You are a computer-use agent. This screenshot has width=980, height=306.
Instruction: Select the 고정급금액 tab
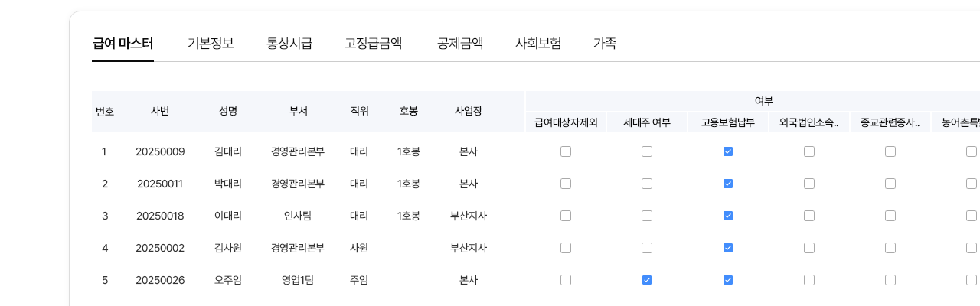tap(374, 44)
